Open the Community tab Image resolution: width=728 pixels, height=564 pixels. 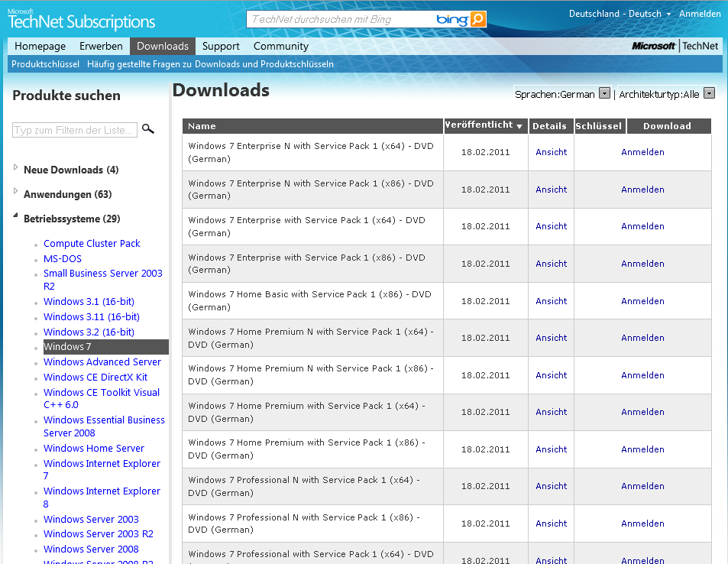pyautogui.click(x=281, y=46)
